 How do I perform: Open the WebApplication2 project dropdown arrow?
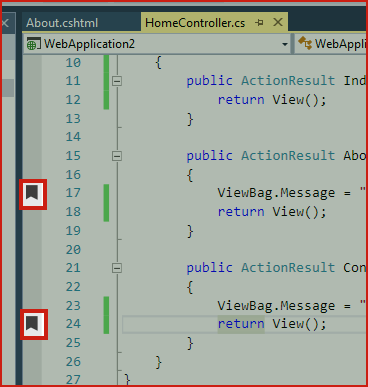[285, 44]
